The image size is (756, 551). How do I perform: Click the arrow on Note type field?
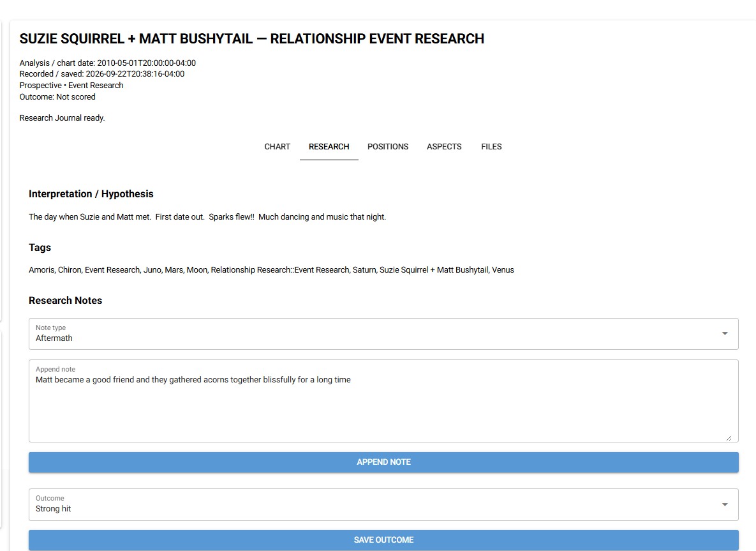[725, 334]
